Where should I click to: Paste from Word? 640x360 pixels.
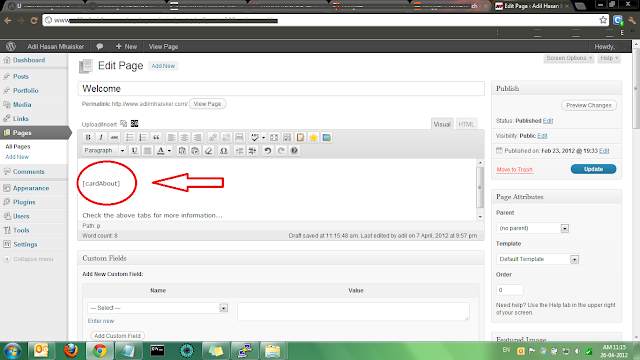(195, 151)
